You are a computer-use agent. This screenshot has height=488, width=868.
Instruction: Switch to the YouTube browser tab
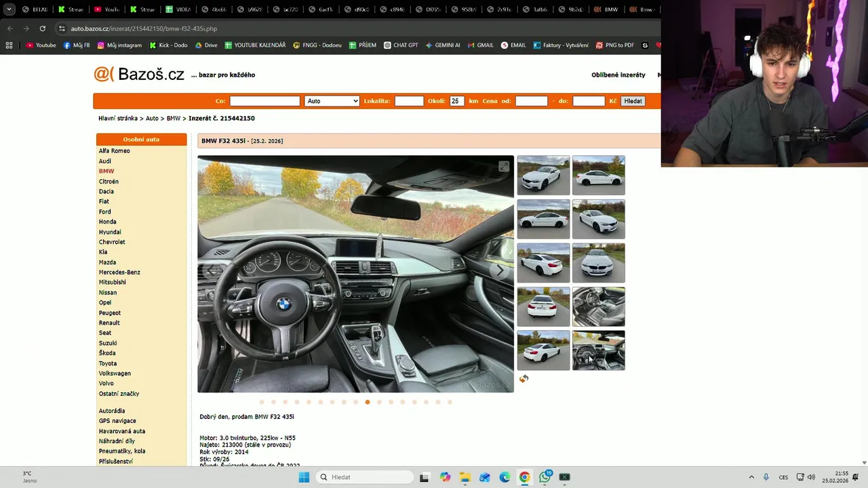106,9
